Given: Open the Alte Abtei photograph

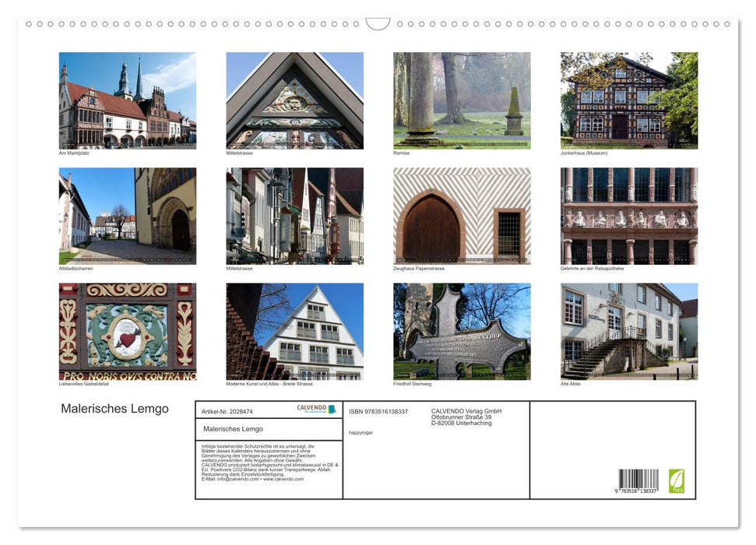Looking at the screenshot, I should [629, 331].
